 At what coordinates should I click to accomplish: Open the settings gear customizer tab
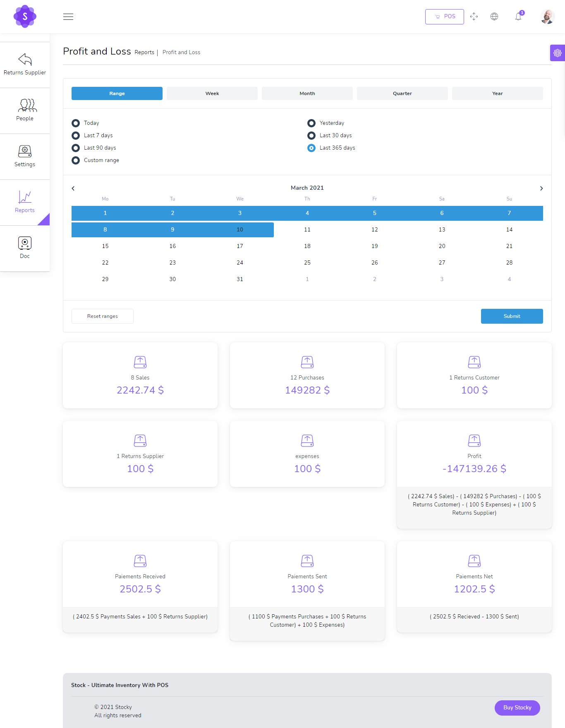[x=557, y=53]
